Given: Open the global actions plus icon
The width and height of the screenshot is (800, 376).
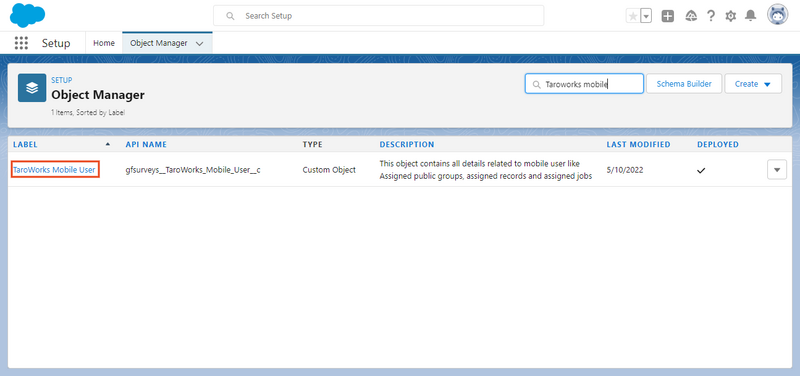Looking at the screenshot, I should coord(668,16).
